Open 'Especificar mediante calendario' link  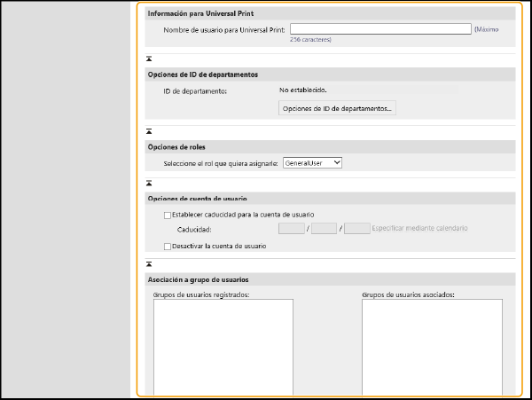[x=420, y=229]
